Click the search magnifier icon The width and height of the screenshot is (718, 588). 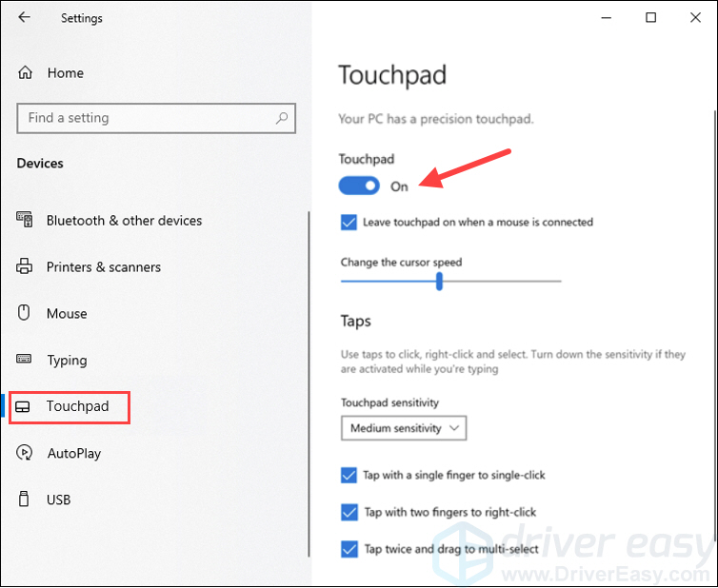click(282, 118)
